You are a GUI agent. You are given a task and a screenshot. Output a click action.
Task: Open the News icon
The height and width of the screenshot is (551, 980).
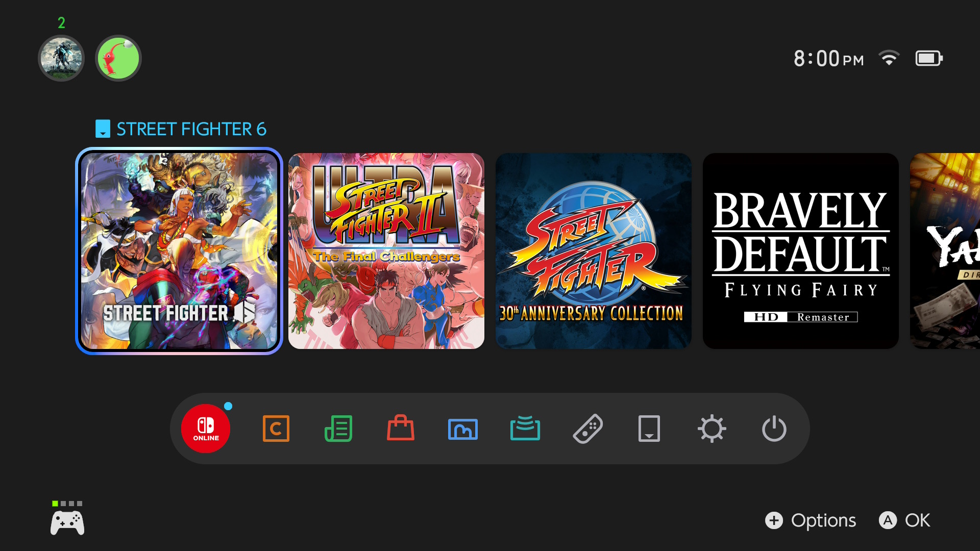click(x=338, y=429)
